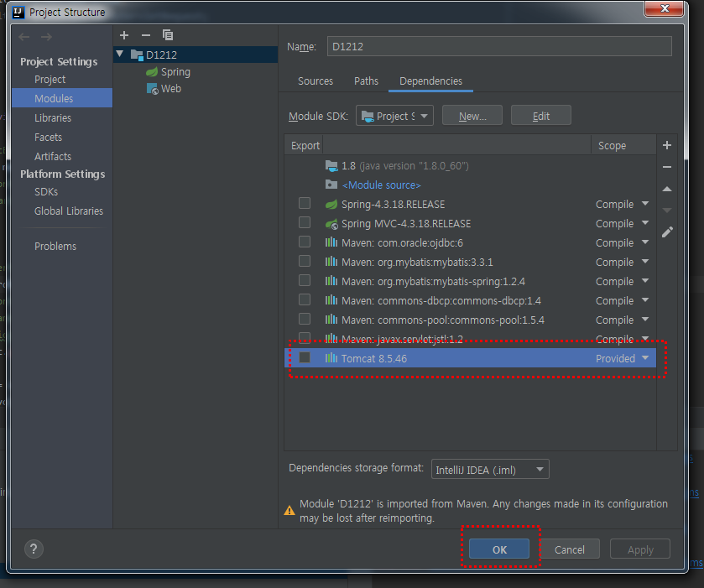Collapse the D1212 module tree node

[x=119, y=55]
